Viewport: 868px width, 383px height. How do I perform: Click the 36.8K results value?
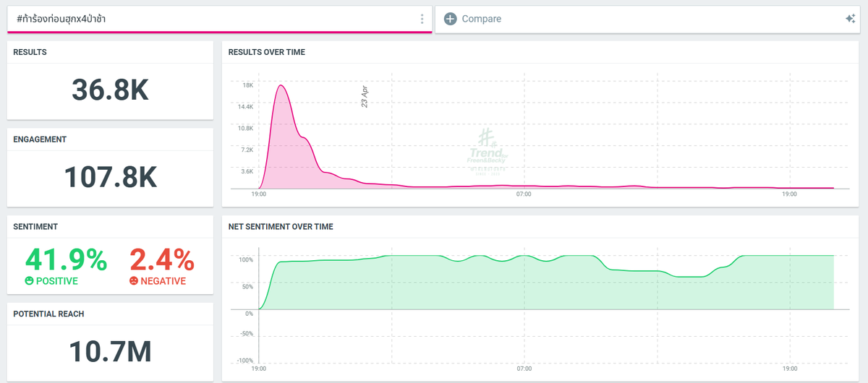(110, 90)
